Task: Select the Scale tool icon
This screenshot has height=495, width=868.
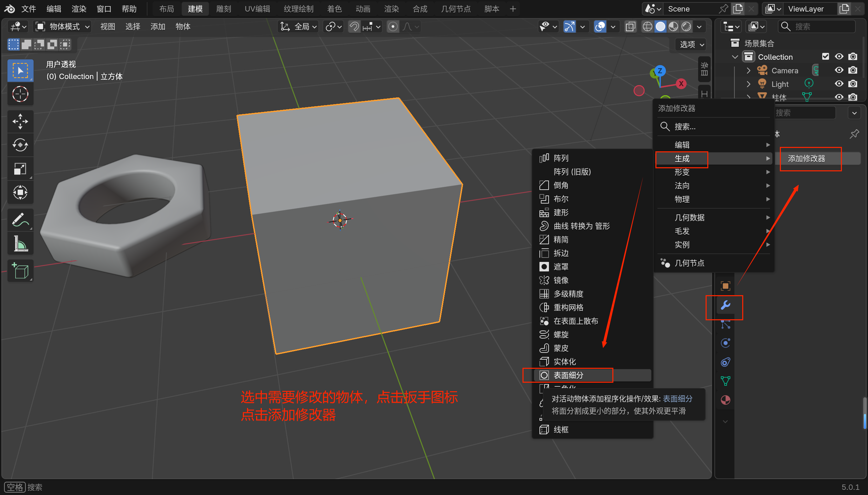Action: (20, 169)
